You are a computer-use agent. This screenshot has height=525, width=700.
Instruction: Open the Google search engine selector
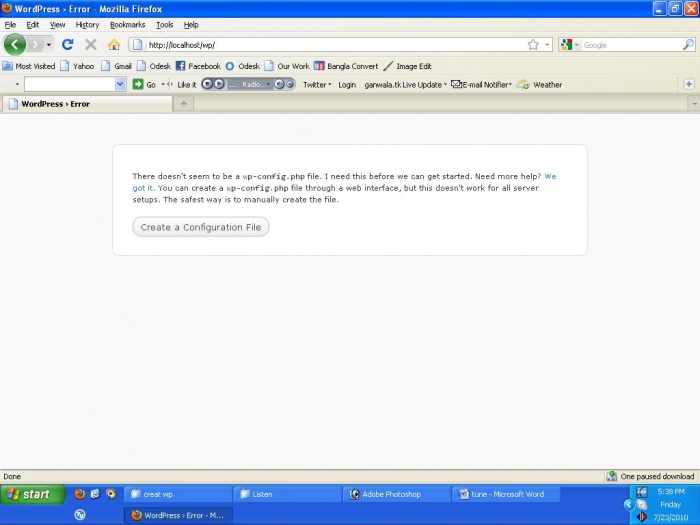570,45
